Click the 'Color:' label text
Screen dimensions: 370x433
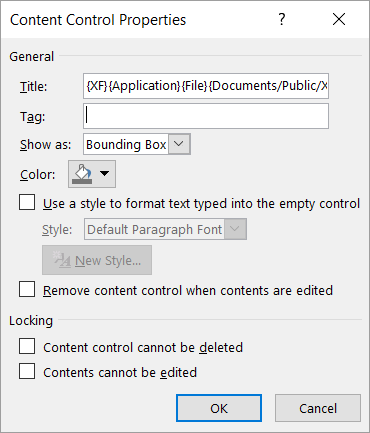(38, 175)
